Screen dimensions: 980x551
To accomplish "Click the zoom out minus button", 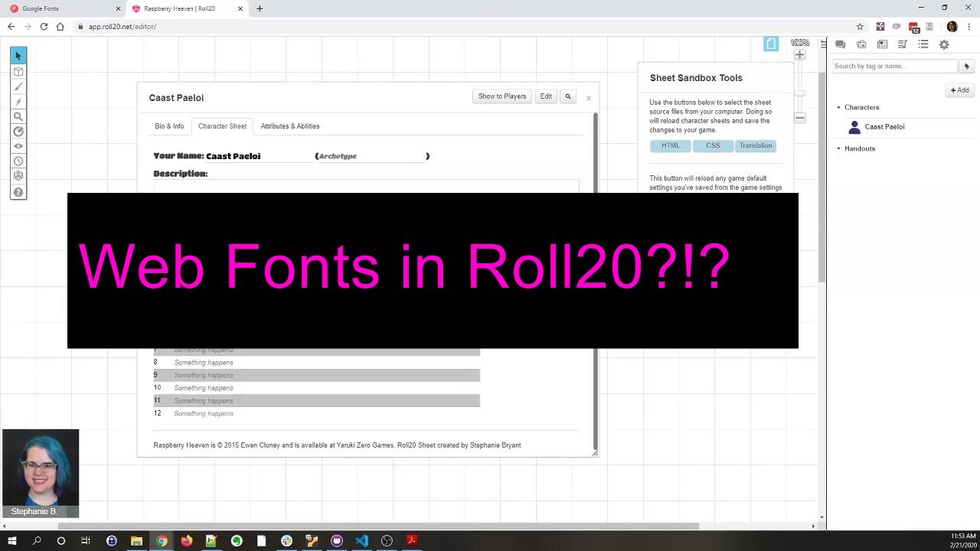I will pyautogui.click(x=799, y=118).
